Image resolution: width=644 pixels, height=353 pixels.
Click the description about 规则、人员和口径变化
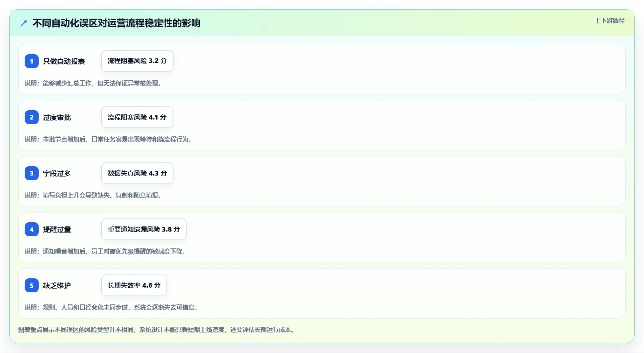click(111, 307)
